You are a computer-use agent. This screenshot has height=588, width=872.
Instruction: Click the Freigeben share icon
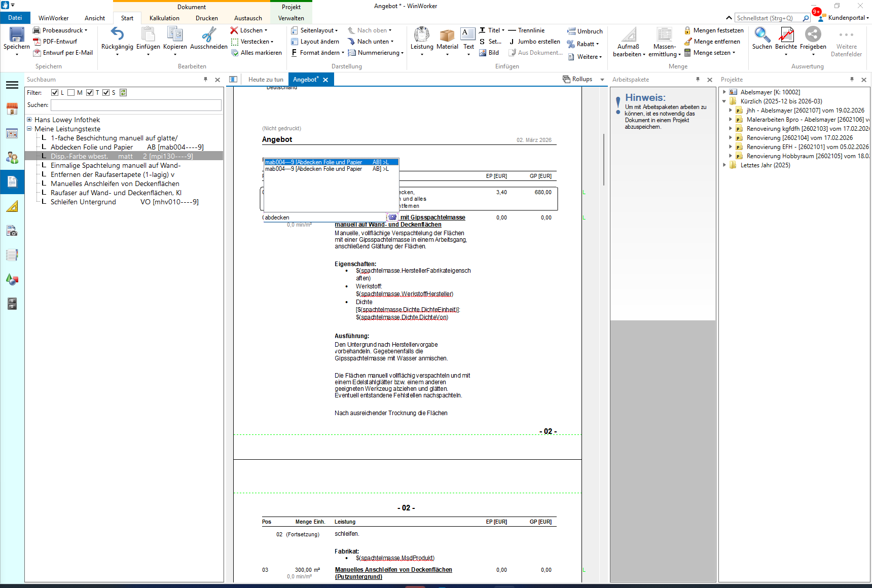[813, 35]
